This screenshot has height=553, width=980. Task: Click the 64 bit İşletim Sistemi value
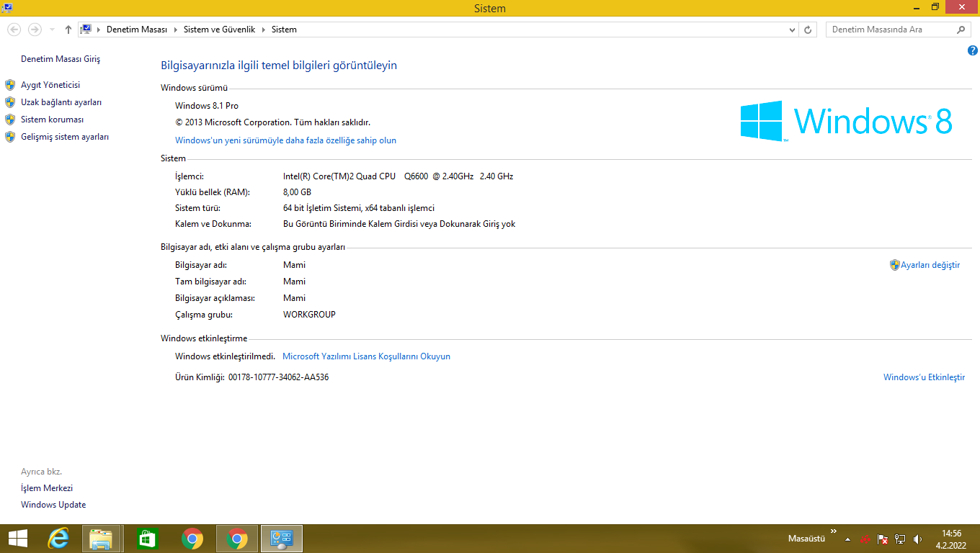(x=359, y=208)
